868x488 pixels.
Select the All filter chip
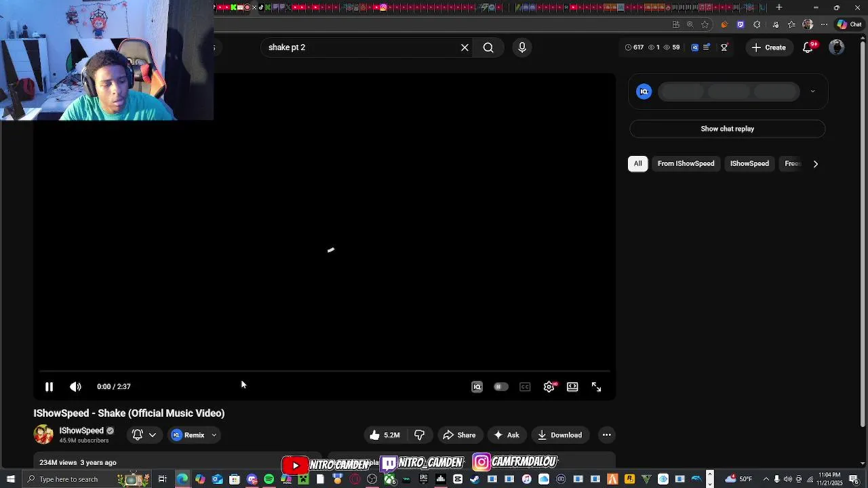[x=637, y=163]
